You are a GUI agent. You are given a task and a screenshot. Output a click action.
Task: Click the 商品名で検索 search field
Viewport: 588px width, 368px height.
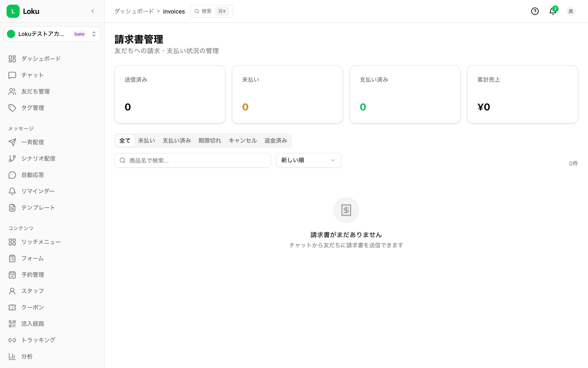[193, 160]
